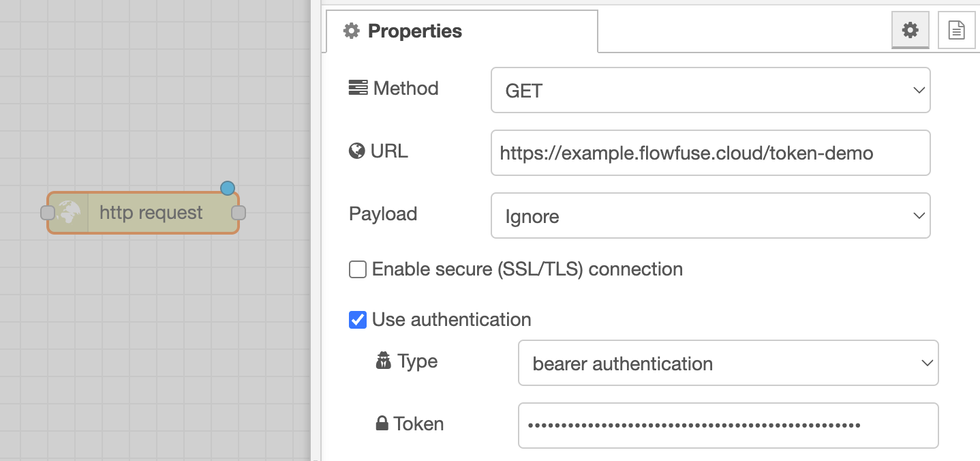Click the gear icon in Properties tab
The image size is (980, 461).
(x=351, y=31)
